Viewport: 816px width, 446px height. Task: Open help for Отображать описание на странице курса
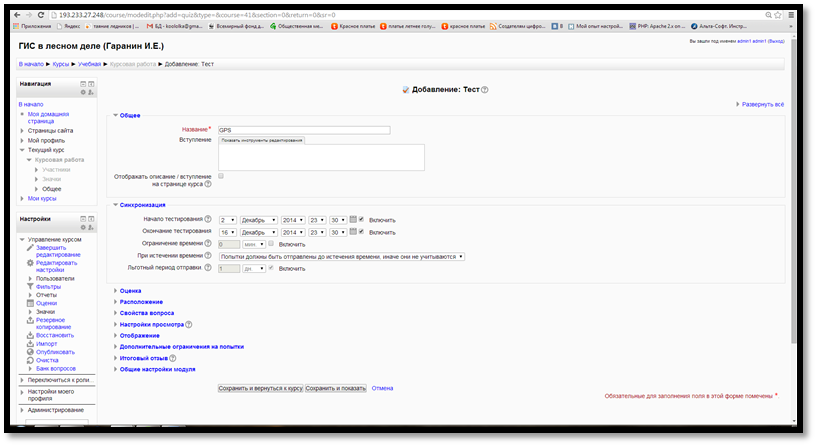coord(208,184)
